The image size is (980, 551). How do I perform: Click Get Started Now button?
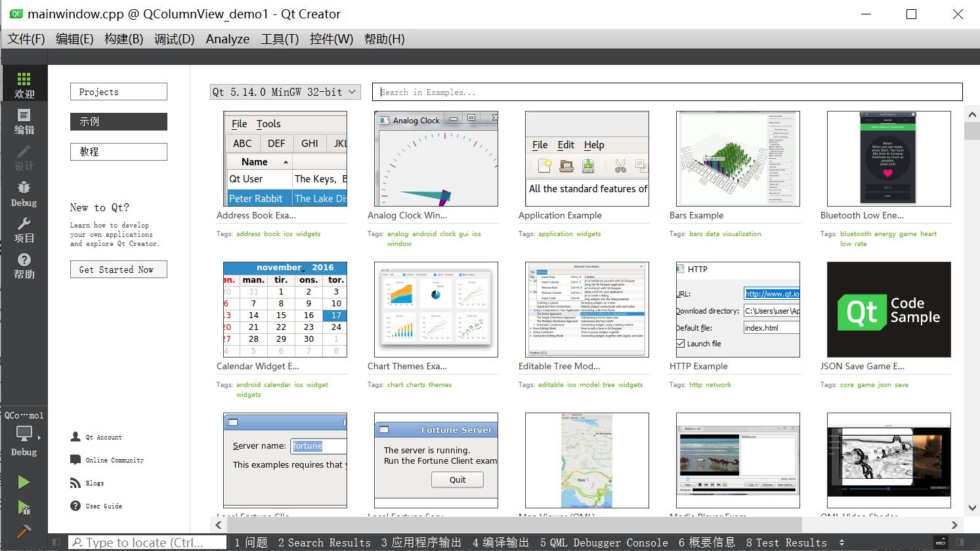[x=119, y=270]
